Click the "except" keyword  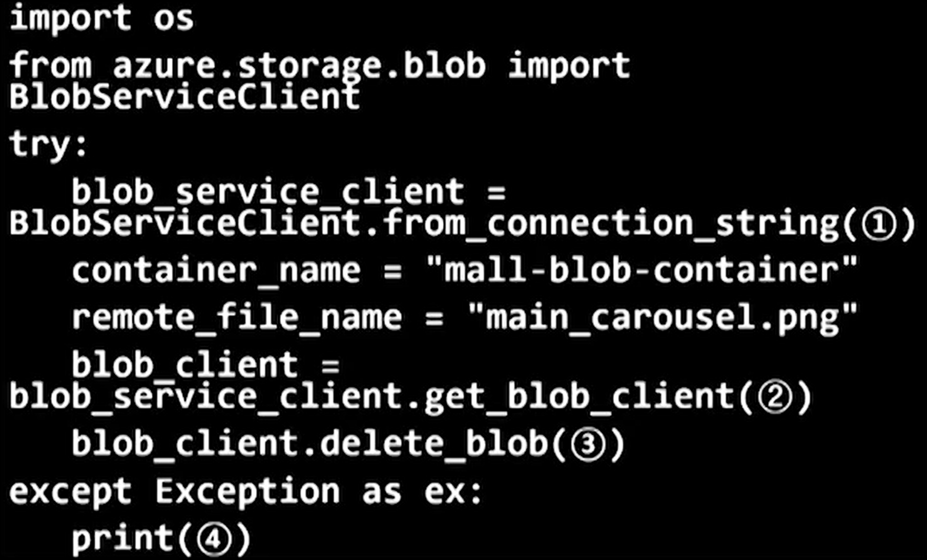(x=70, y=492)
